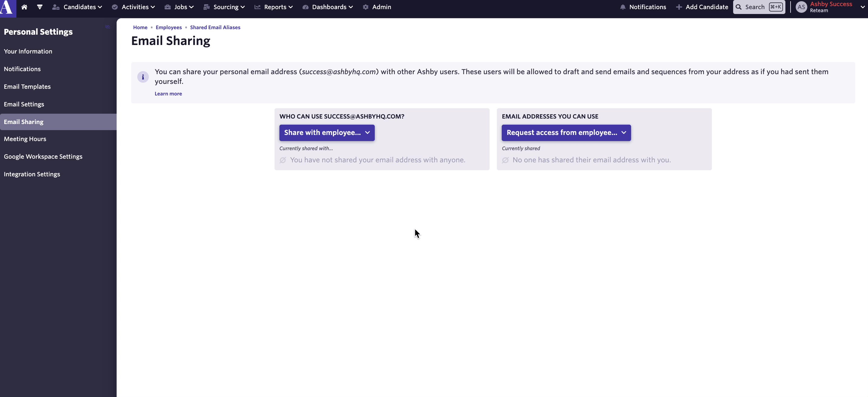Click the Learn more link

pyautogui.click(x=168, y=94)
